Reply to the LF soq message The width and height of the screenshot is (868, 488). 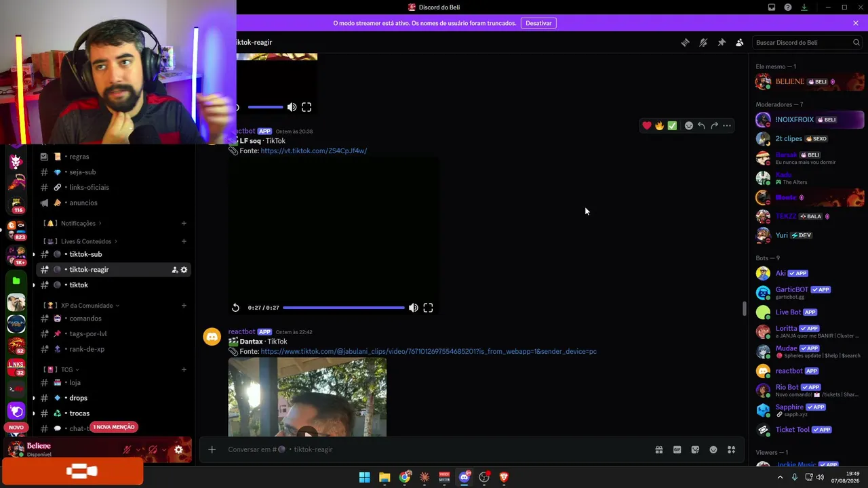[x=701, y=125]
